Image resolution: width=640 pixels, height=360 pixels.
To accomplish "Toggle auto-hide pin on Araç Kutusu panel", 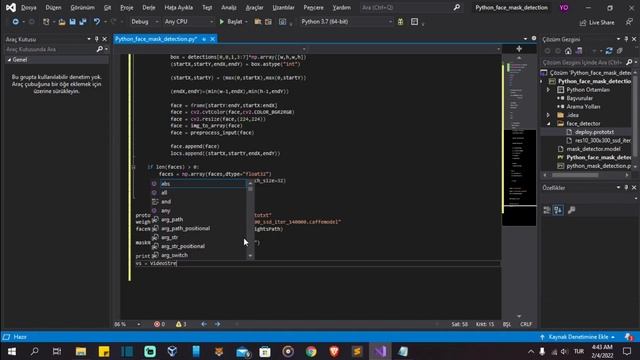I will point(97,39).
